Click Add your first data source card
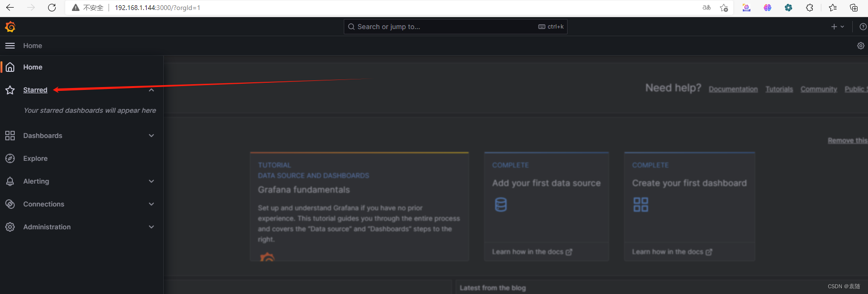868x294 pixels. tap(547, 206)
